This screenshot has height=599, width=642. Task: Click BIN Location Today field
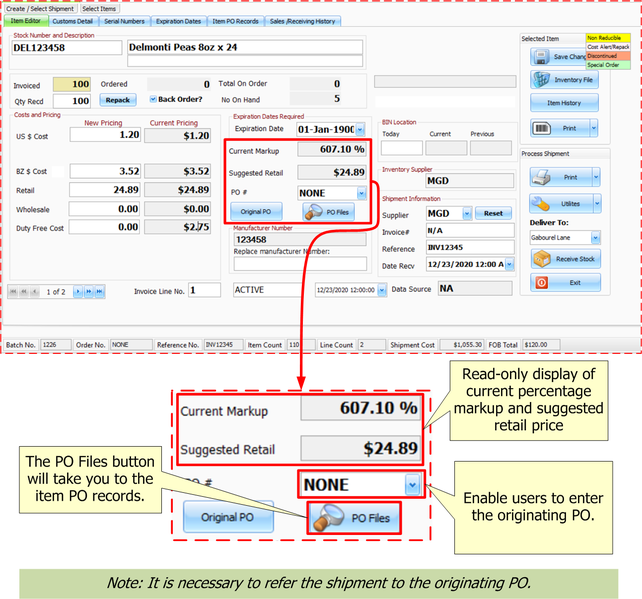(402, 148)
